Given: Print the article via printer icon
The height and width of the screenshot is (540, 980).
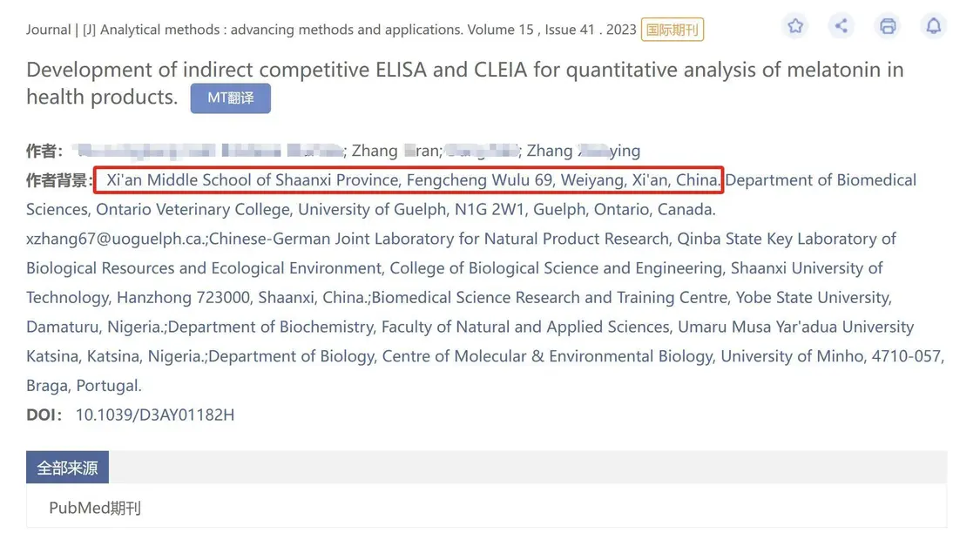Looking at the screenshot, I should point(888,26).
